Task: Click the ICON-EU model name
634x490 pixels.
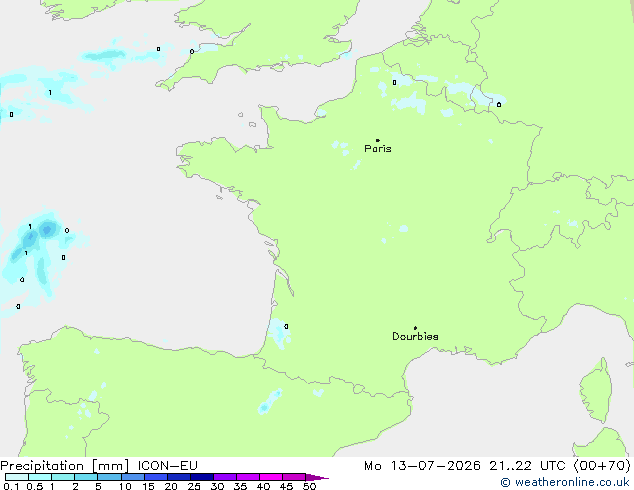Action: [167, 466]
